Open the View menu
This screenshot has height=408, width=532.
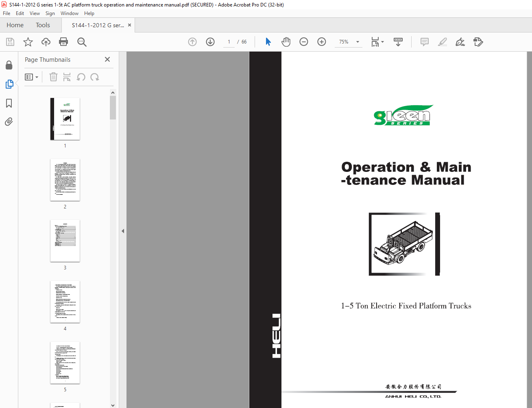(x=35, y=13)
